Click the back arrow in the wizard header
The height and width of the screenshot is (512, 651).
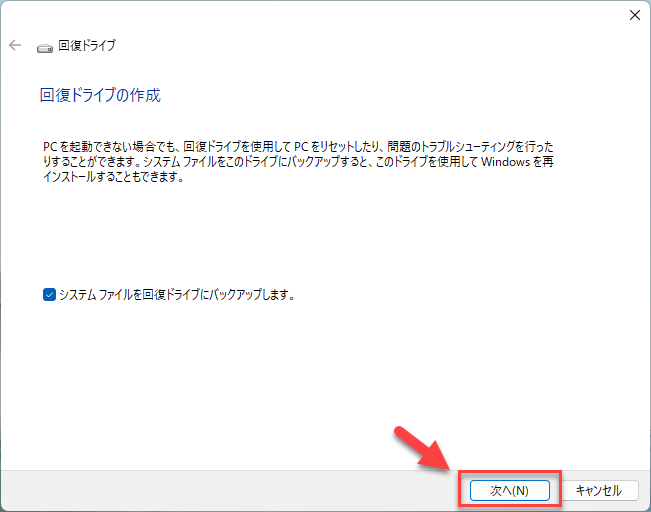pos(15,45)
